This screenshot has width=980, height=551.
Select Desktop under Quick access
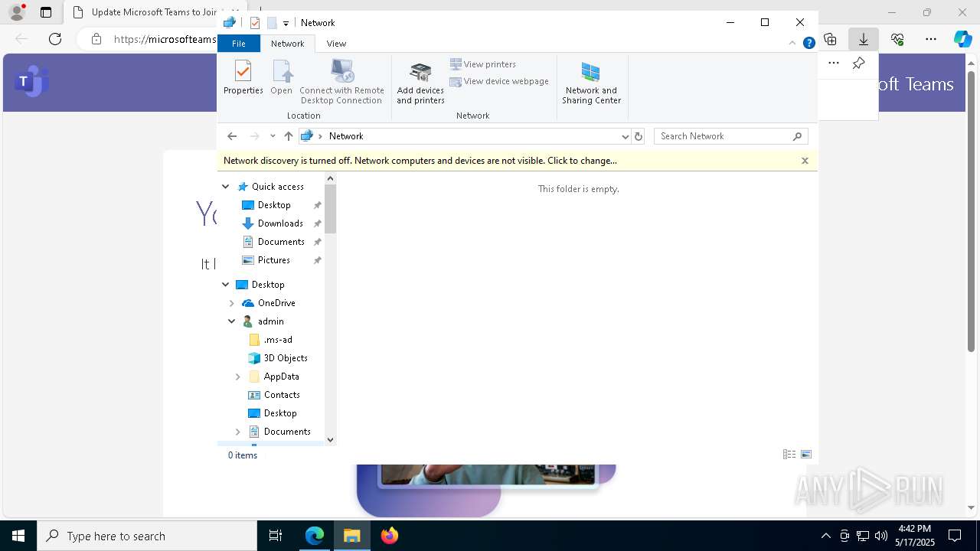[274, 205]
